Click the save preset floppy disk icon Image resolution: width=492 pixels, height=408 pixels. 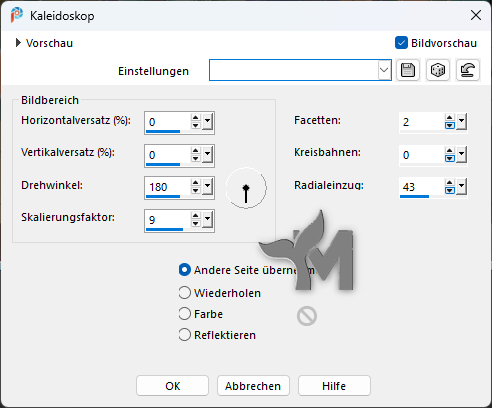pos(408,70)
